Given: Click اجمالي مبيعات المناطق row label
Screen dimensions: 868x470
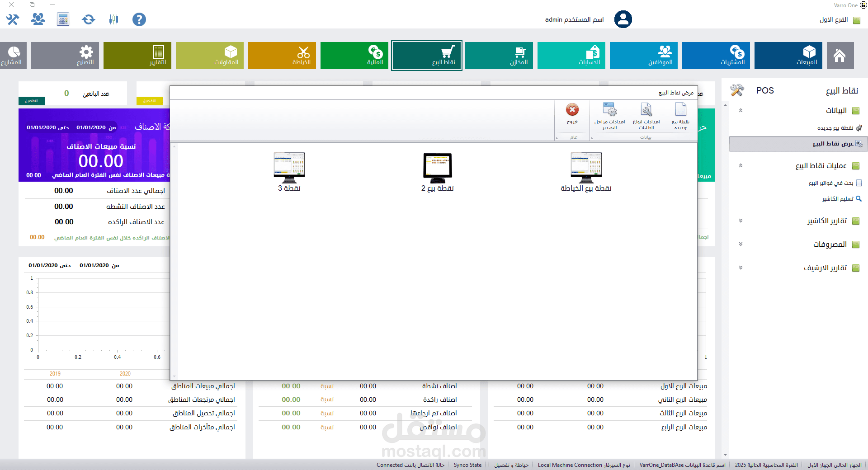Looking at the screenshot, I should pyautogui.click(x=203, y=386).
